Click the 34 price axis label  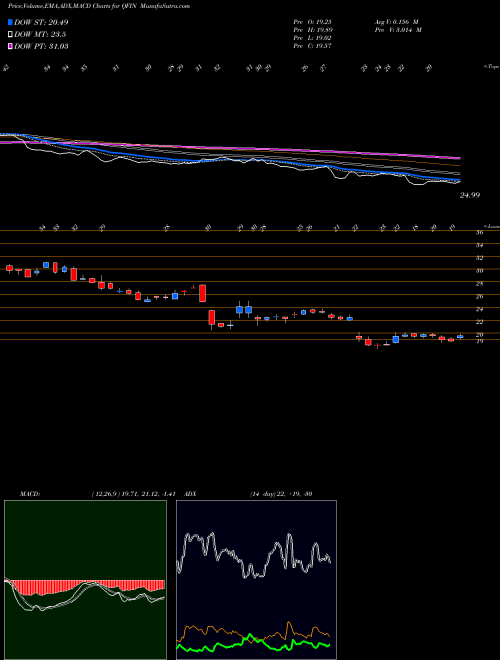pos(479,245)
